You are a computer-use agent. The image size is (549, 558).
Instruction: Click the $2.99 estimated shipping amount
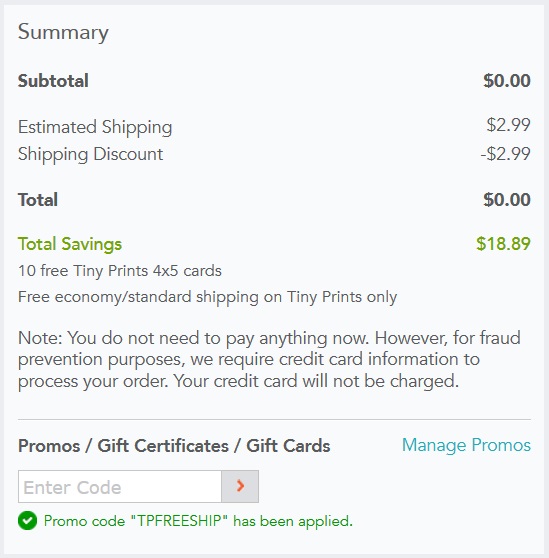[508, 125]
